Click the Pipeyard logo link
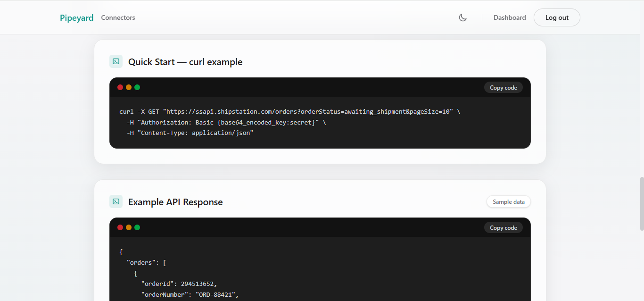This screenshot has width=644, height=301. (76, 18)
